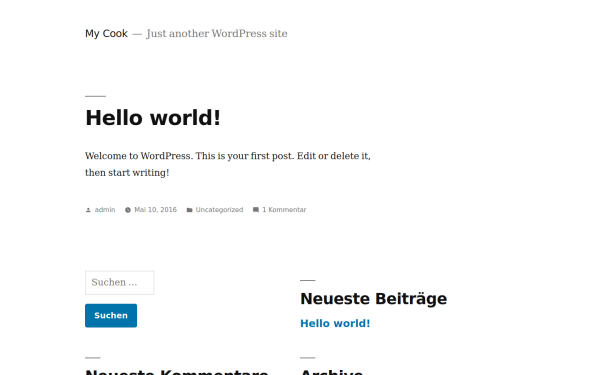Click the Neueste Beiträge heading
Viewport: 600px width, 375px height.
click(x=373, y=299)
